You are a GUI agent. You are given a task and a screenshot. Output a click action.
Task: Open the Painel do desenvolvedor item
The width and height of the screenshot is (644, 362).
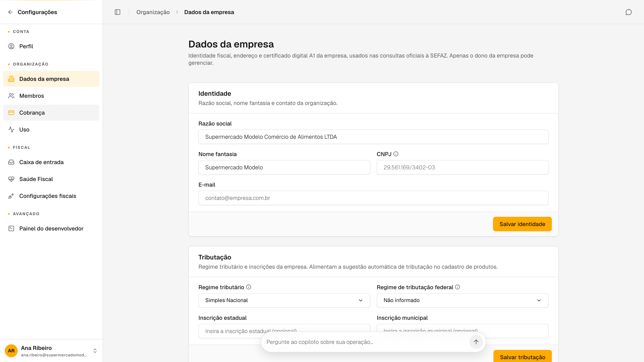click(51, 228)
